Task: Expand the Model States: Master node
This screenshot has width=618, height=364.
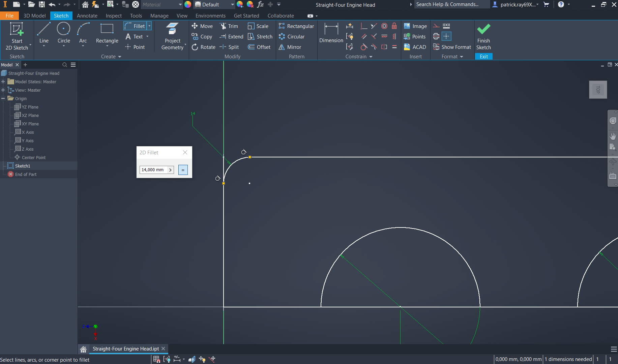Action: [3, 82]
